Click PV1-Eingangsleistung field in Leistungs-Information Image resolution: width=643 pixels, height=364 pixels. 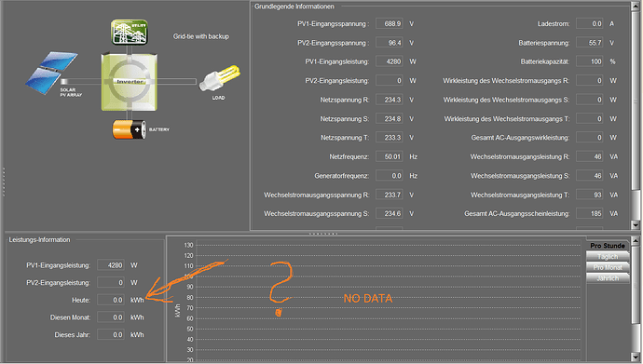click(111, 265)
